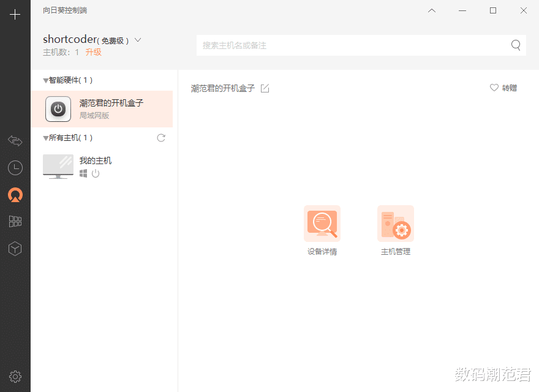Click the 局域网版 label

coord(94,116)
